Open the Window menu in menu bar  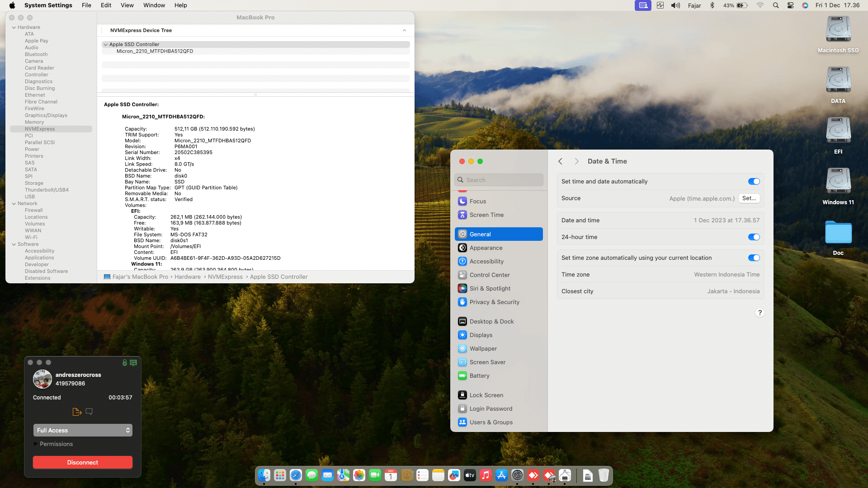[154, 5]
